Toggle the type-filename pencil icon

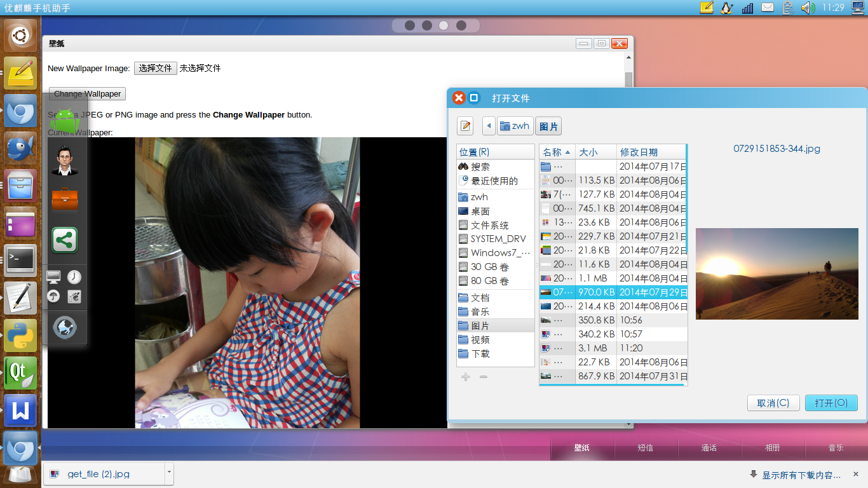pos(466,126)
